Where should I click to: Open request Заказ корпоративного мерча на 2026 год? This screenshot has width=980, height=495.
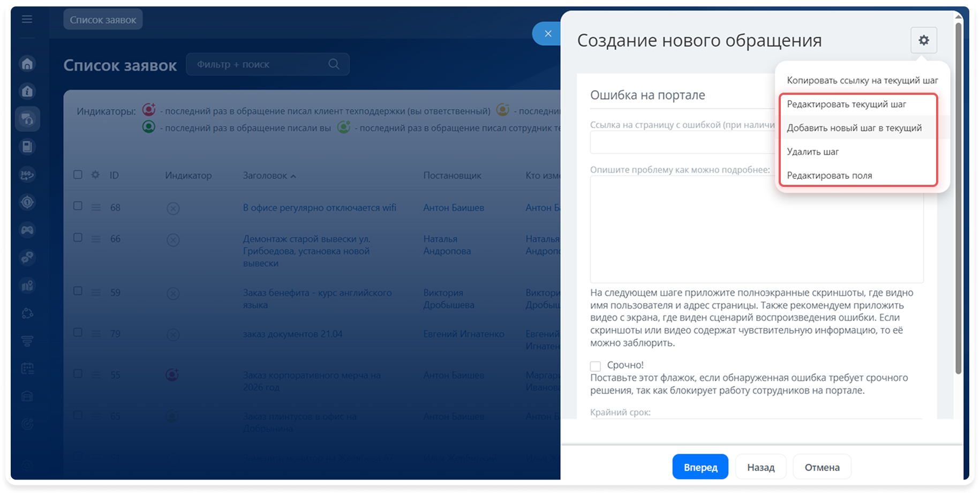(312, 381)
